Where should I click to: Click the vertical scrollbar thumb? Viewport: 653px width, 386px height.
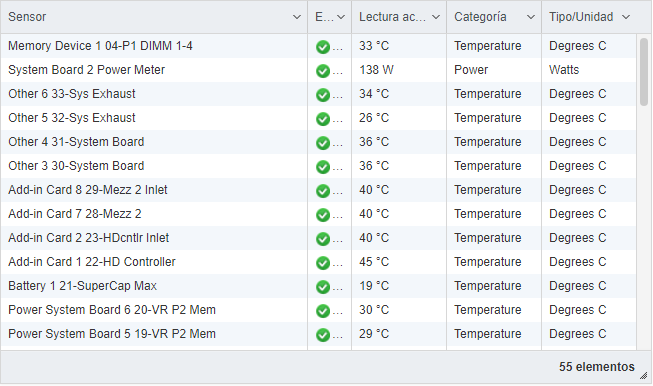pyautogui.click(x=644, y=72)
